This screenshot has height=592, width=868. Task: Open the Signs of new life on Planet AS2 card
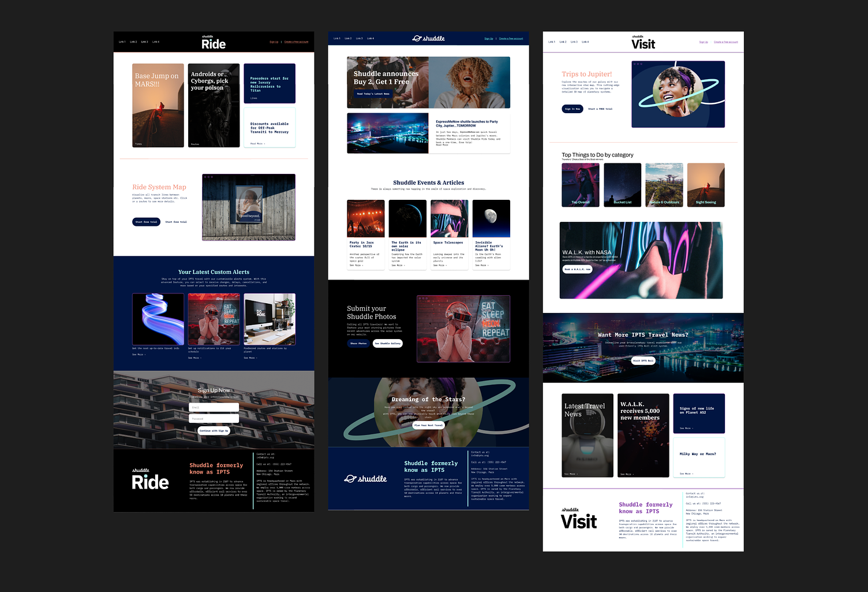[x=699, y=414]
